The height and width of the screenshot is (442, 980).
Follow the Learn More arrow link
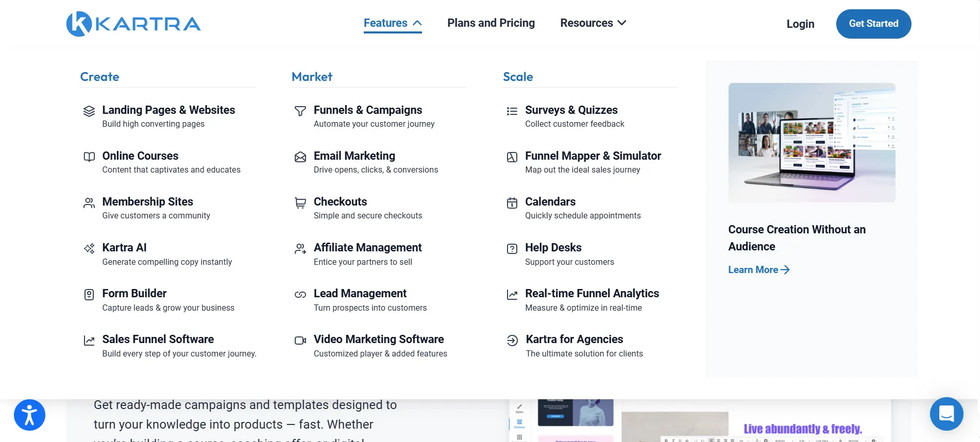758,269
